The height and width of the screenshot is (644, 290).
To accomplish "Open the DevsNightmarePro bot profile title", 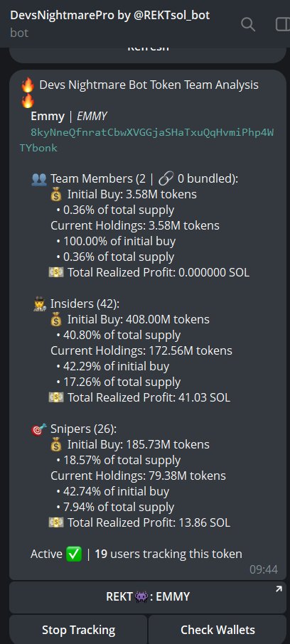I will tap(109, 15).
